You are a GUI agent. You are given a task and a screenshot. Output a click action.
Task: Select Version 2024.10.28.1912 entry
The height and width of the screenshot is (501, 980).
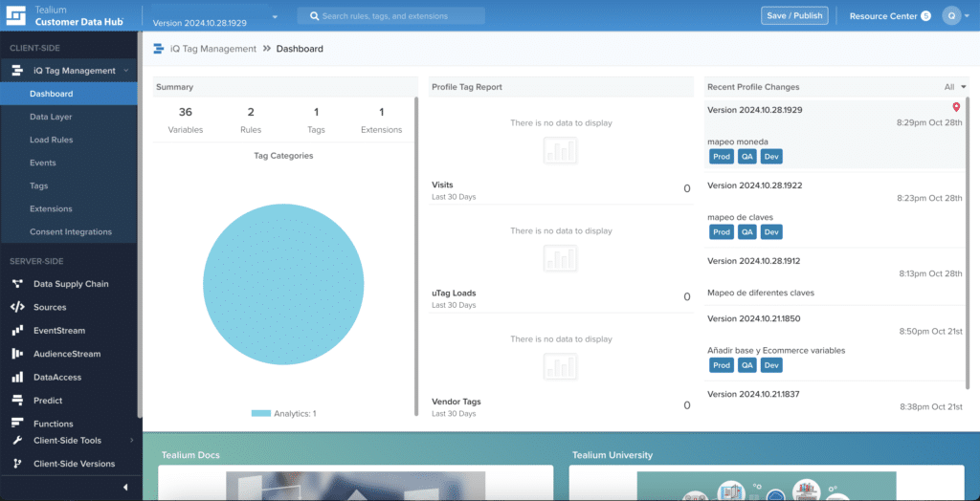point(835,276)
